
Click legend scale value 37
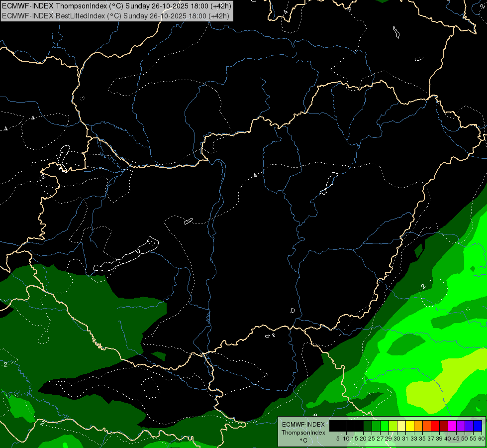tap(431, 439)
